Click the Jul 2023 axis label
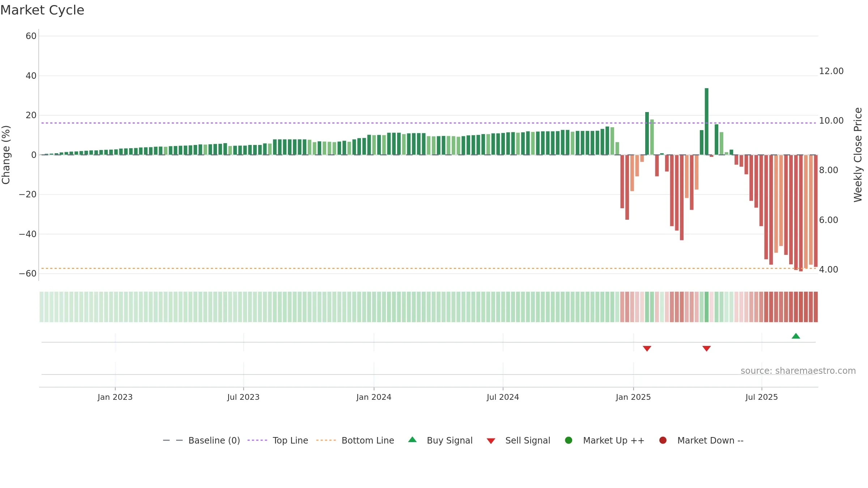 point(243,397)
